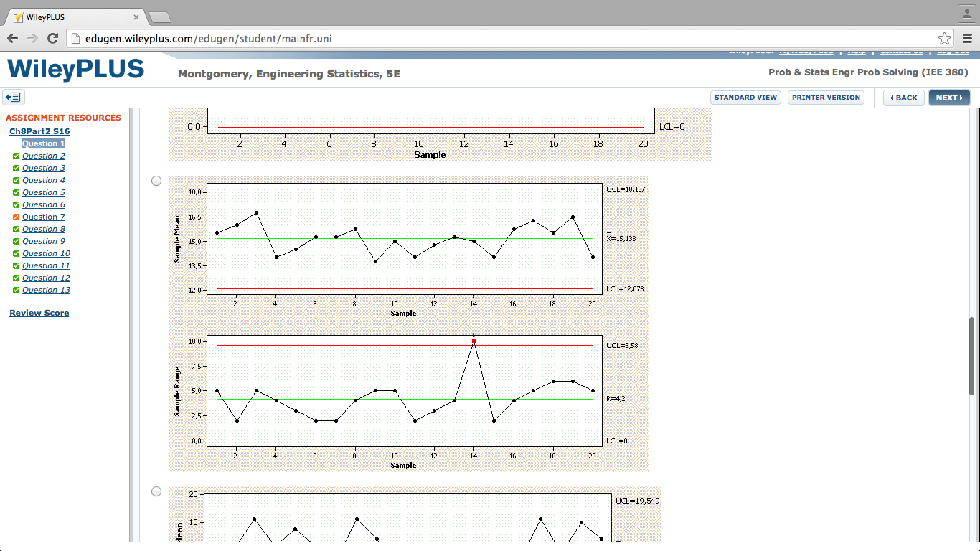Select radio button for UCL=19,549 chart
Image resolution: width=980 pixels, height=551 pixels.
[x=156, y=491]
